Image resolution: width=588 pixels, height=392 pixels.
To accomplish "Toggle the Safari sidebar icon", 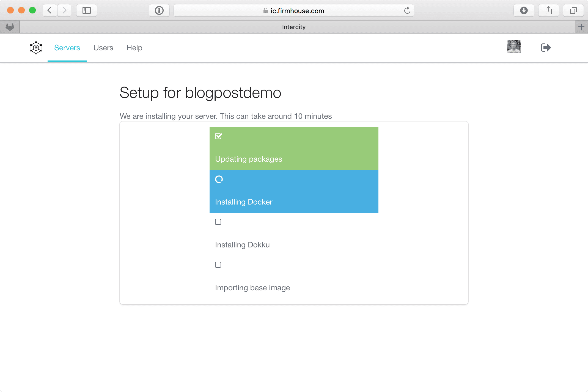I will [87, 11].
